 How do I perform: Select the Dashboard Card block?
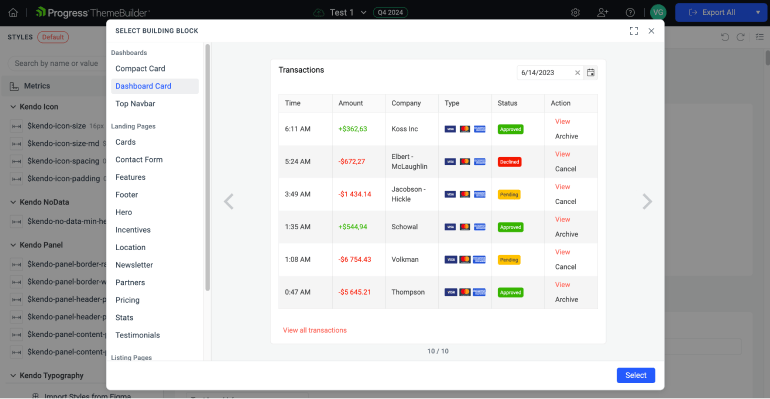coord(155,86)
